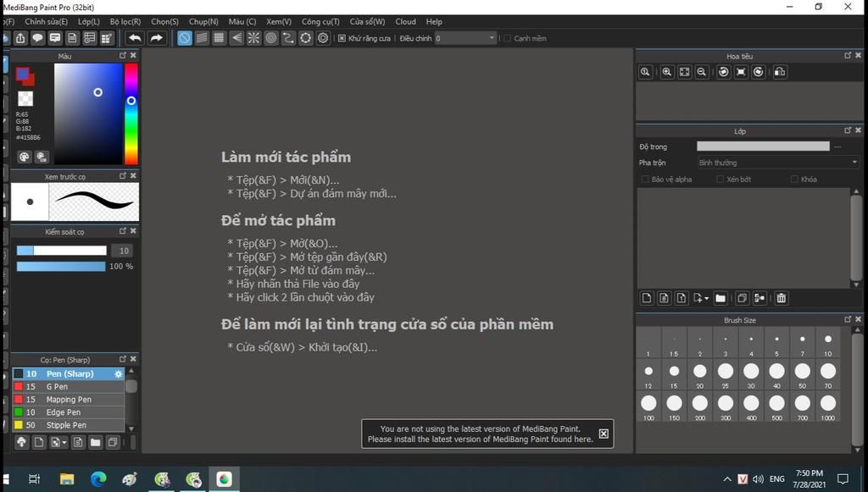The width and height of the screenshot is (868, 492).
Task: Select the snap off icon
Action: tap(184, 38)
